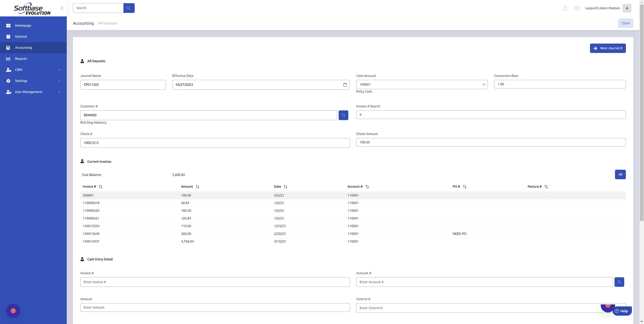Expand the CRM submenu chevron
The height and width of the screenshot is (324, 644).
[x=59, y=70]
